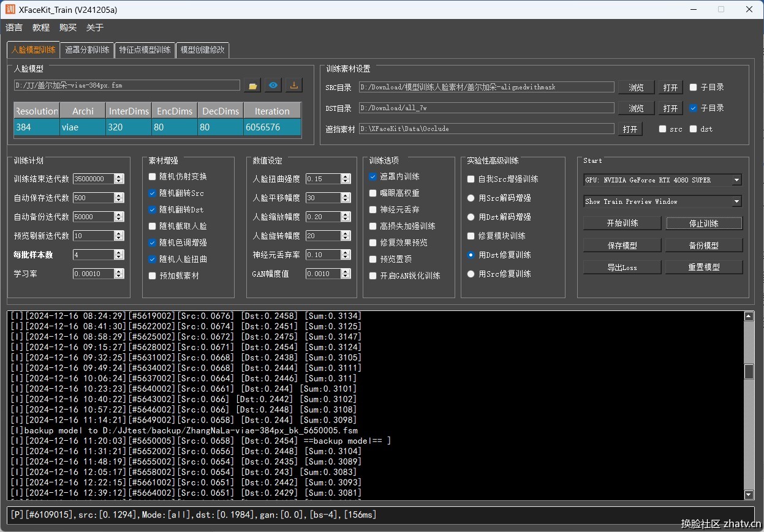The height and width of the screenshot is (532, 764).
Task: Toggle 随机色调增强 checkbox
Action: click(152, 242)
